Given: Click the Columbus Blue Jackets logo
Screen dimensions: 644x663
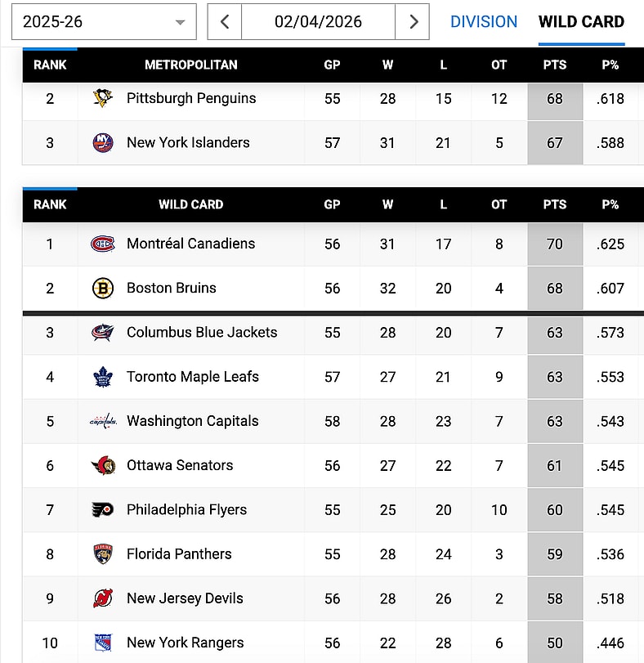Looking at the screenshot, I should pos(103,333).
